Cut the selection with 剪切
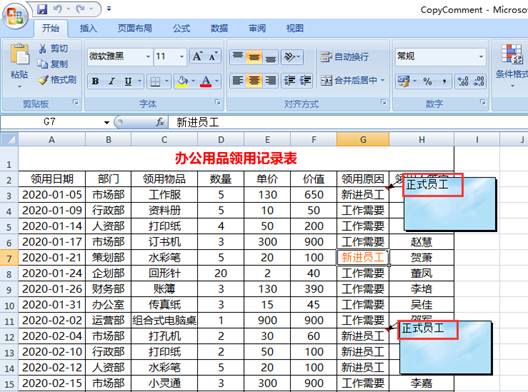 point(54,48)
